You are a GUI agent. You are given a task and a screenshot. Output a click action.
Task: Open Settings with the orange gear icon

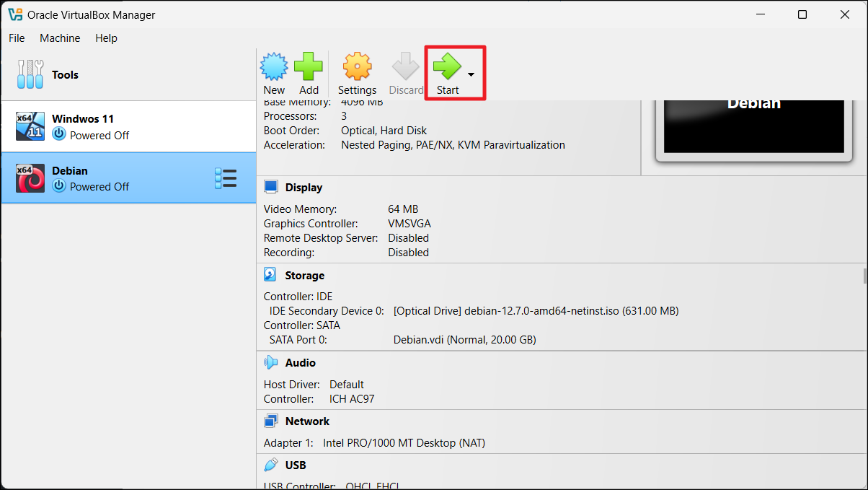click(357, 67)
